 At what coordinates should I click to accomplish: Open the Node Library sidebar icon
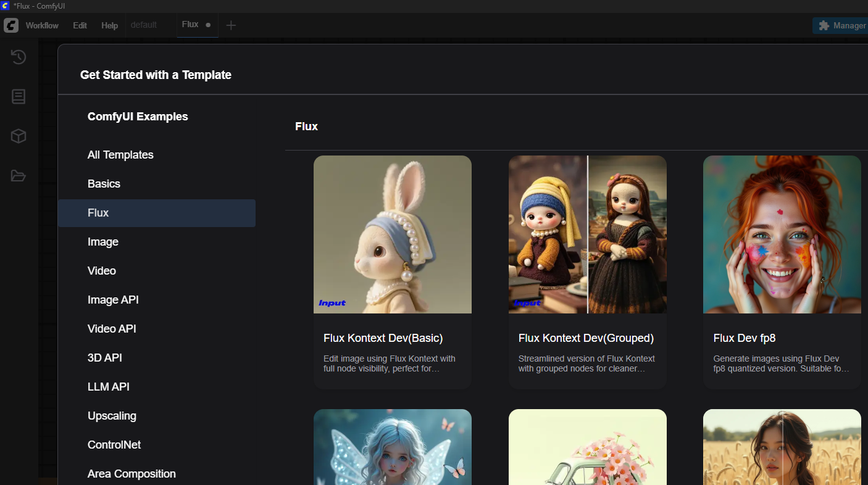(19, 97)
